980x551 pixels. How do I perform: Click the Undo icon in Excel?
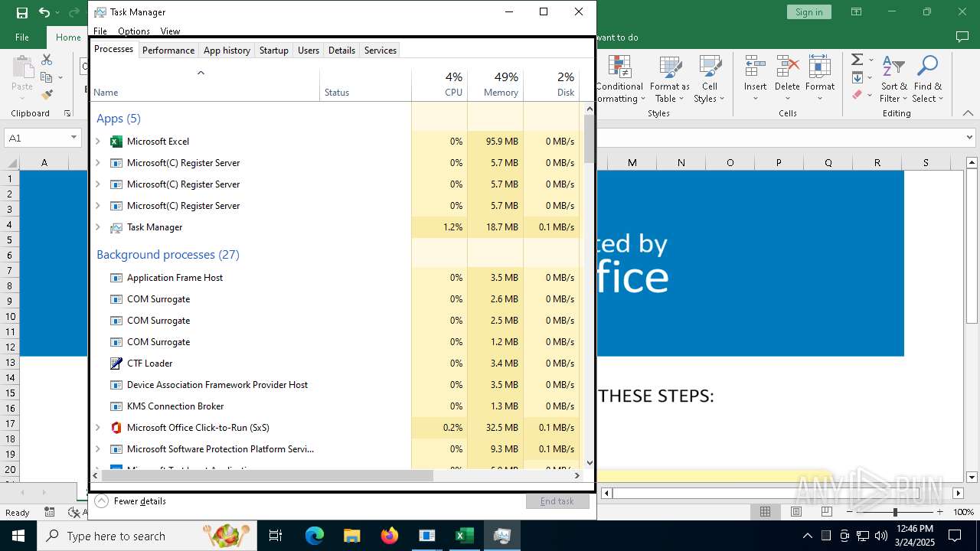coord(44,12)
